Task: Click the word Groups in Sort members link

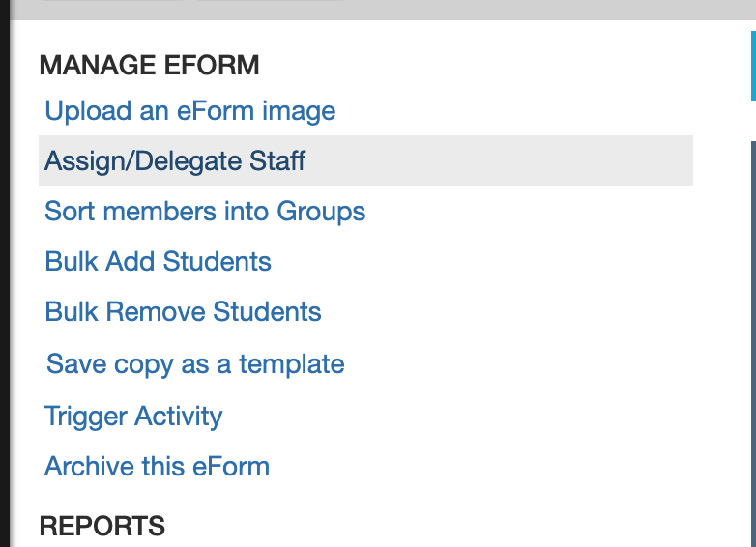Action: click(x=321, y=212)
